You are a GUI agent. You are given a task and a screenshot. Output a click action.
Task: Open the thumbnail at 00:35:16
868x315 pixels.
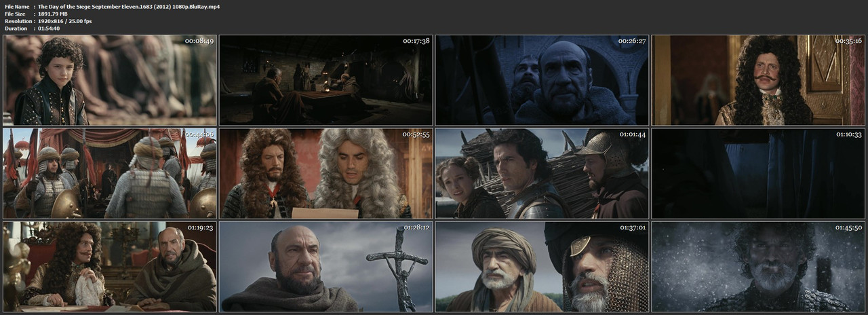(758, 80)
